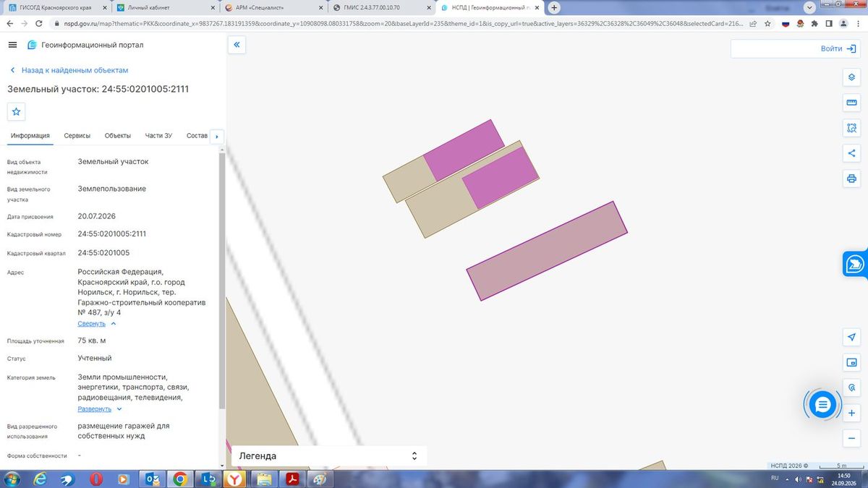Click the area value 75 кв. м
This screenshot has height=488, width=868.
(92, 341)
